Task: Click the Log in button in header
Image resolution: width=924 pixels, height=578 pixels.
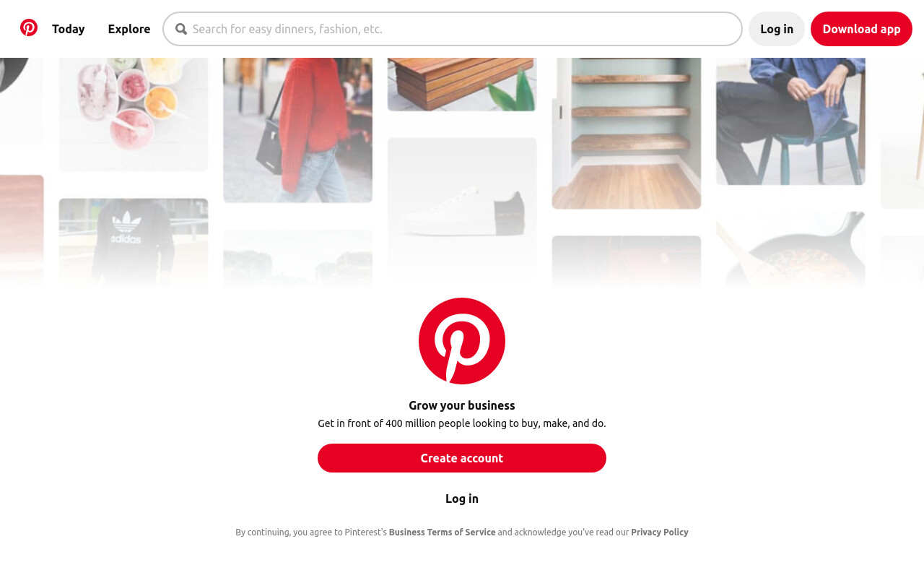Action: tap(777, 29)
